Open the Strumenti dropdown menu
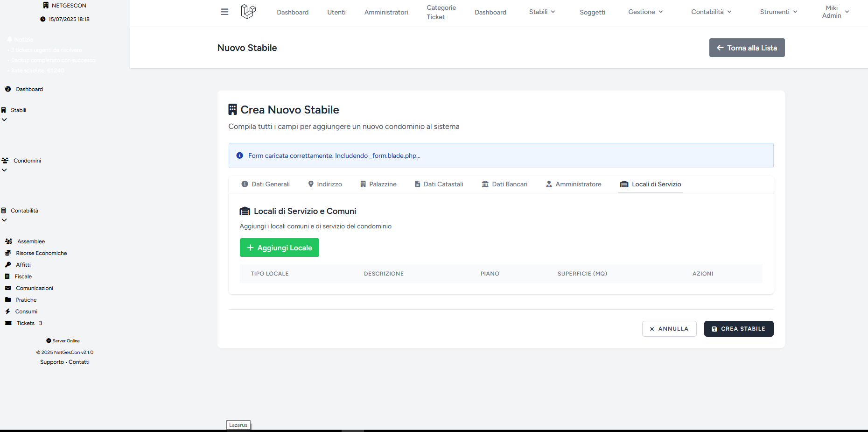 (x=778, y=12)
